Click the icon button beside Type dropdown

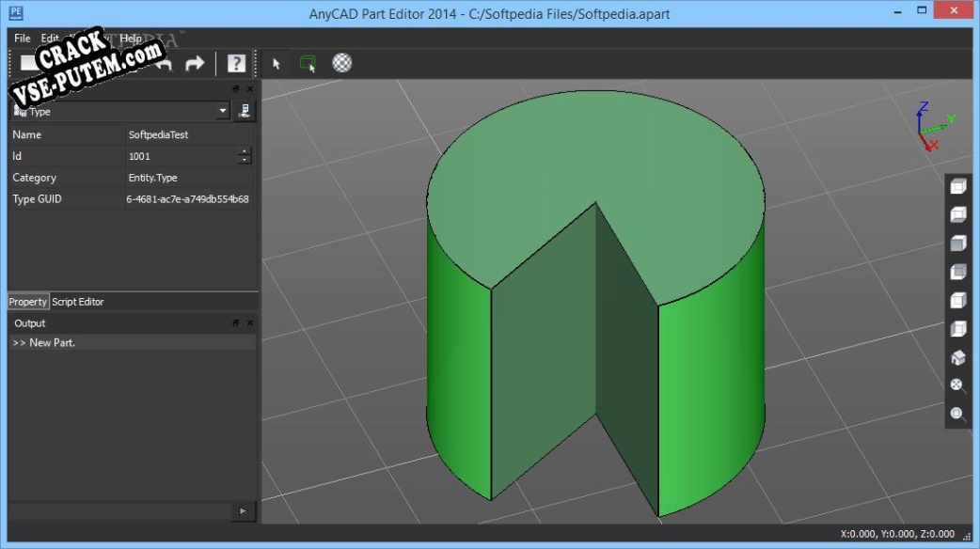click(245, 111)
